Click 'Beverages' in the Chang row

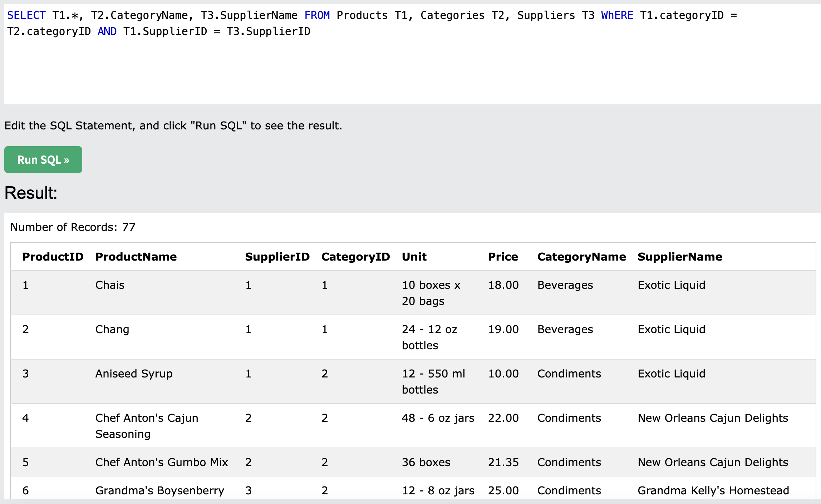tap(565, 329)
